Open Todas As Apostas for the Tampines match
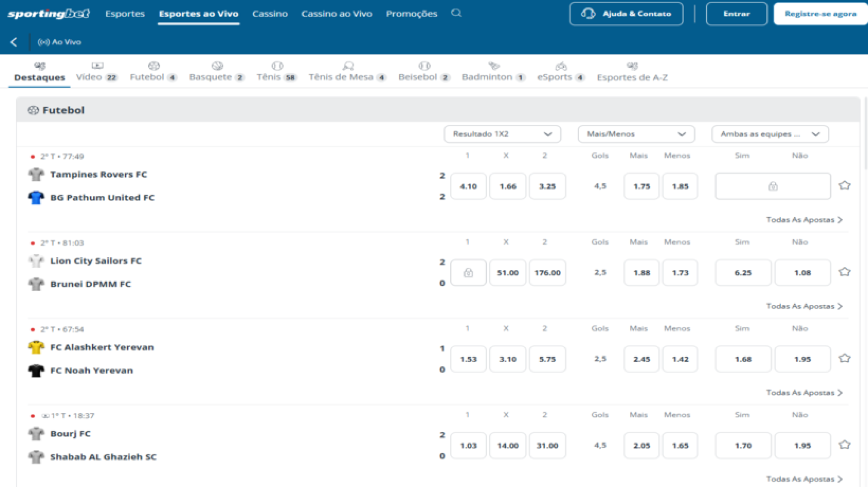 pyautogui.click(x=803, y=219)
